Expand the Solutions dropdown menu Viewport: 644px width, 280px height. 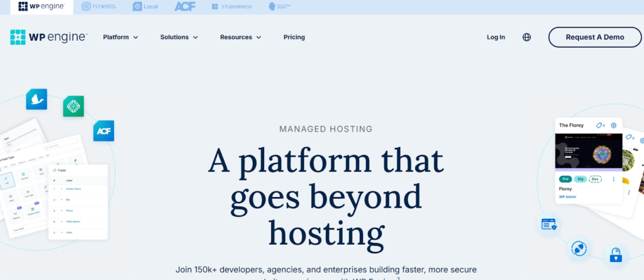[x=179, y=37]
